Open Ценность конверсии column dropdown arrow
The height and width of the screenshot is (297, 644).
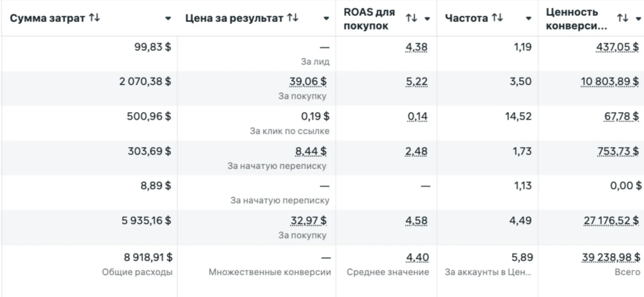(638, 18)
